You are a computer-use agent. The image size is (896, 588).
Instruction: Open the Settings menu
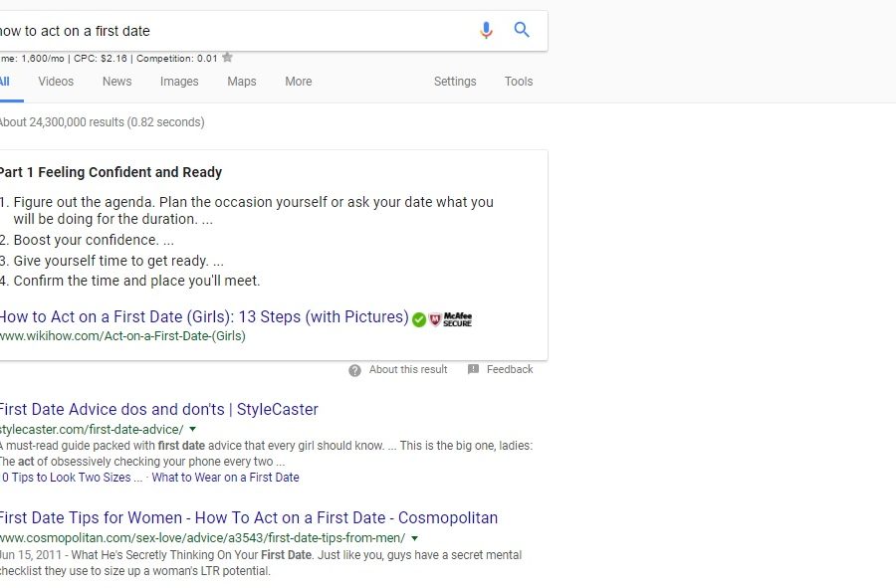pos(455,81)
